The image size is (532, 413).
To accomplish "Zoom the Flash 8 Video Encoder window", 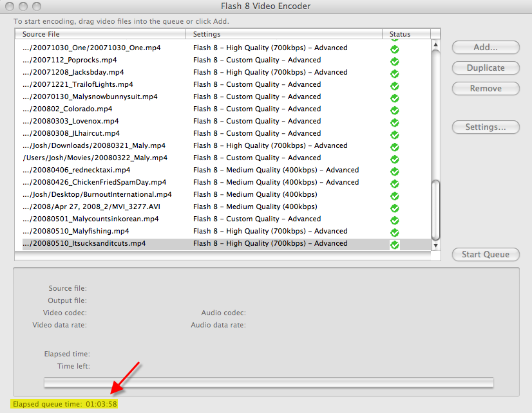I will click(37, 6).
